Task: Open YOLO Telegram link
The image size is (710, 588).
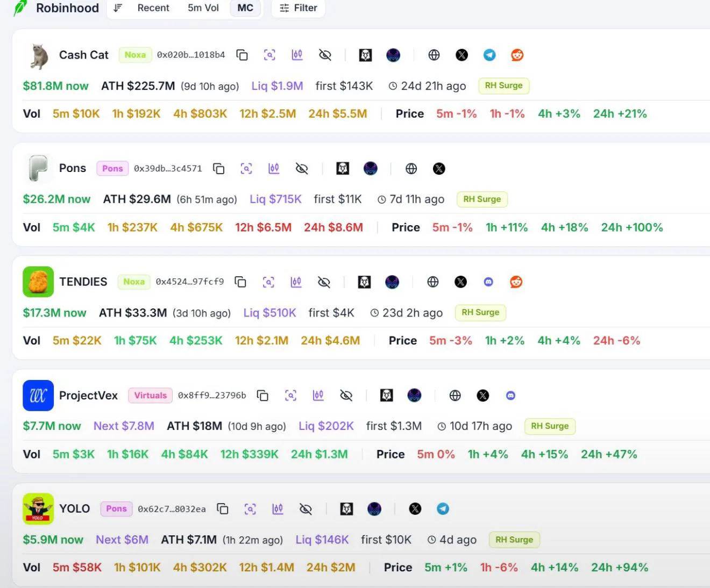Action: coord(443,509)
